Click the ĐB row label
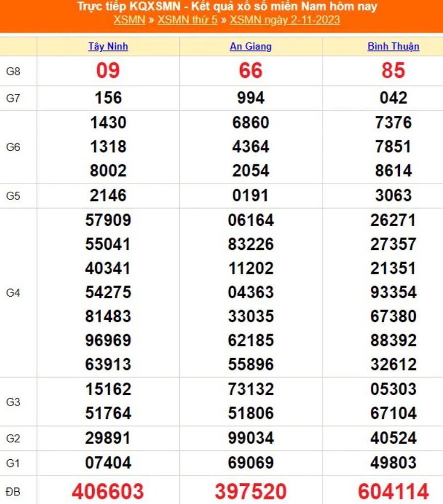 pyautogui.click(x=13, y=491)
